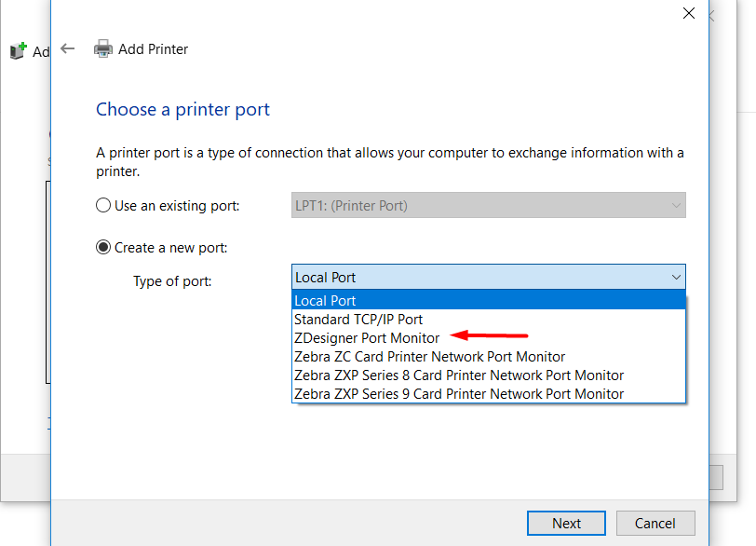Switch to the window behind the wizard dialog

coord(23,280)
